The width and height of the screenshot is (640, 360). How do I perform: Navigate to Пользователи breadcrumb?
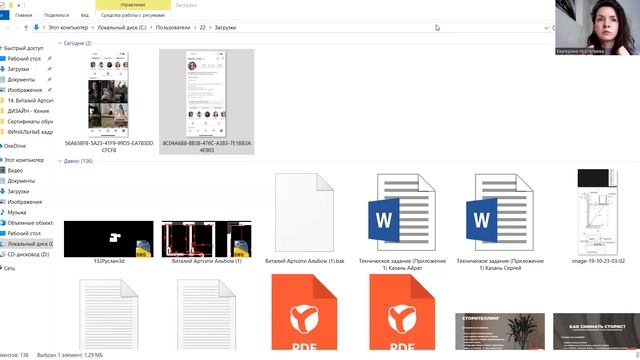pos(173,28)
